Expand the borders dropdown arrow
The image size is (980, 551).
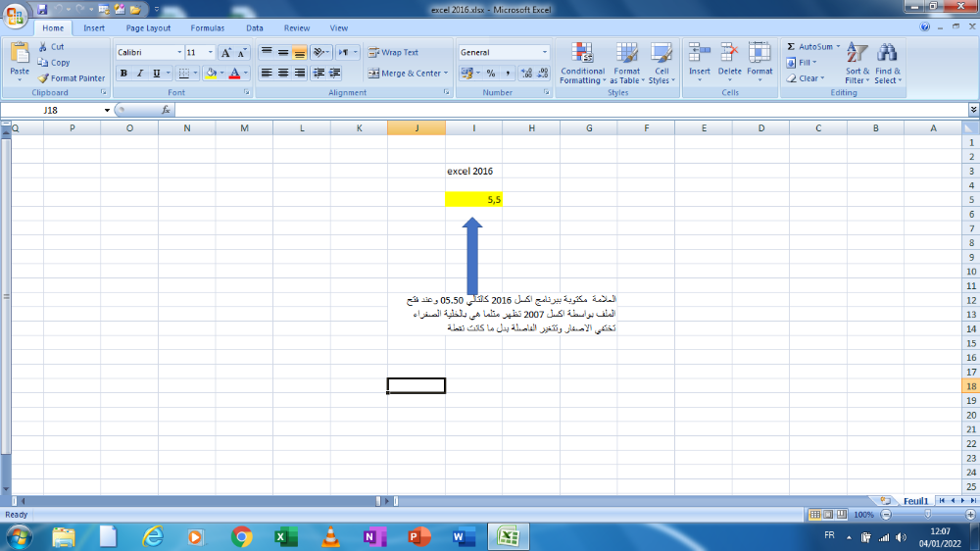pyautogui.click(x=195, y=74)
